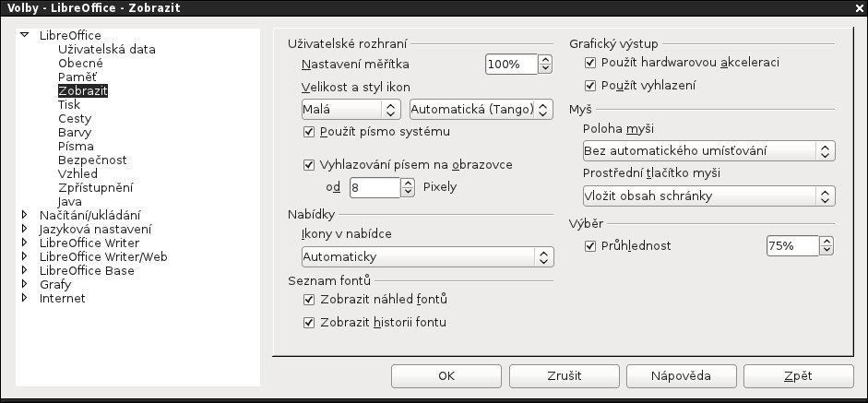Image resolution: width=868 pixels, height=403 pixels.
Task: Select the Grafy tree entry
Action: point(55,285)
